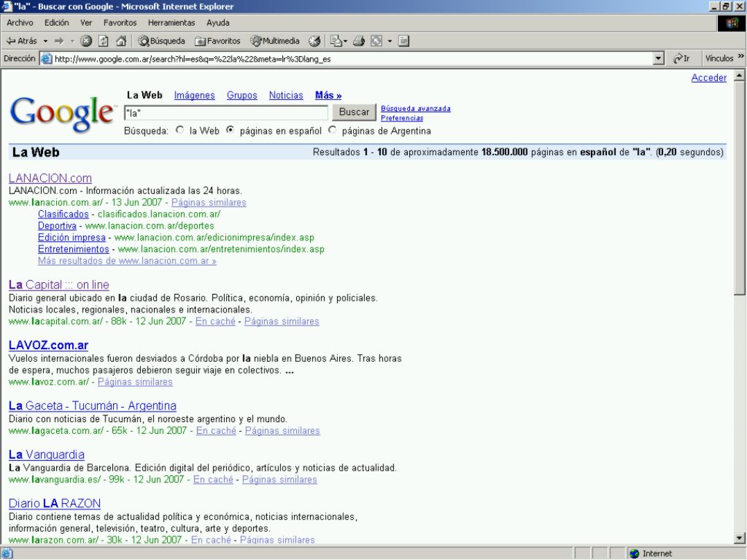Open the Favoritos toolbar button with star folder
747x560 pixels.
(218, 41)
